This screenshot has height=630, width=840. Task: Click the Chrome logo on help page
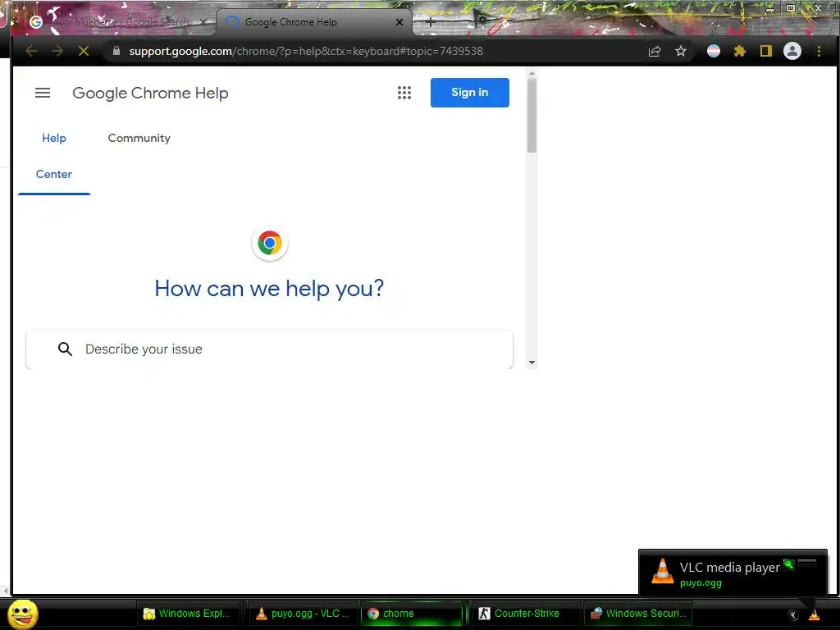270,243
